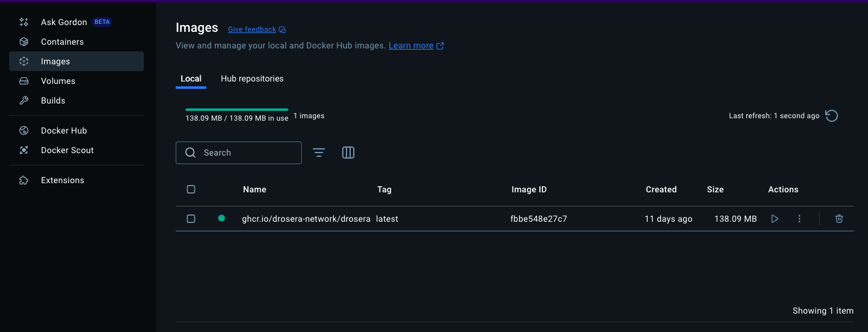Run the drosera image
The height and width of the screenshot is (332, 868).
[x=775, y=219]
